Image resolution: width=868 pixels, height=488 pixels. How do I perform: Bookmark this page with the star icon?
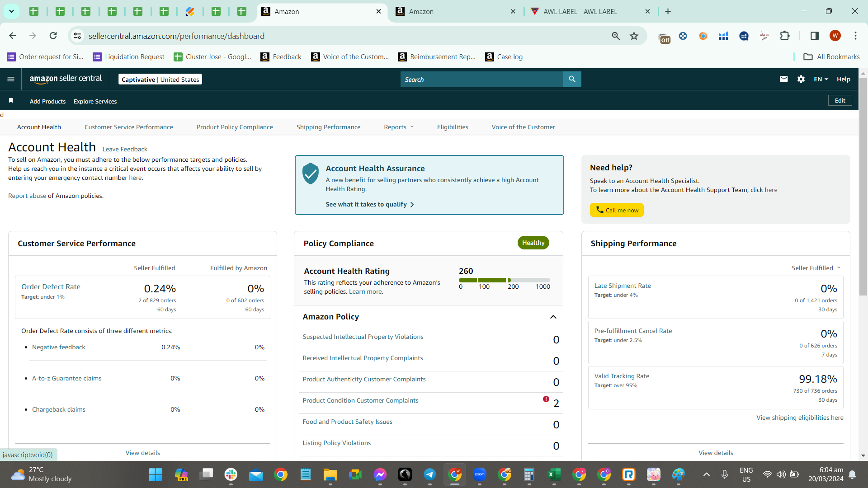tap(634, 36)
